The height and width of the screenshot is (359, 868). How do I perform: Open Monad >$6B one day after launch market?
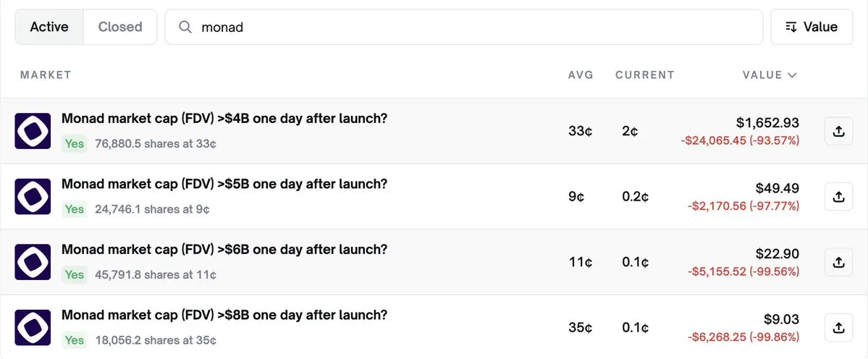coord(224,250)
